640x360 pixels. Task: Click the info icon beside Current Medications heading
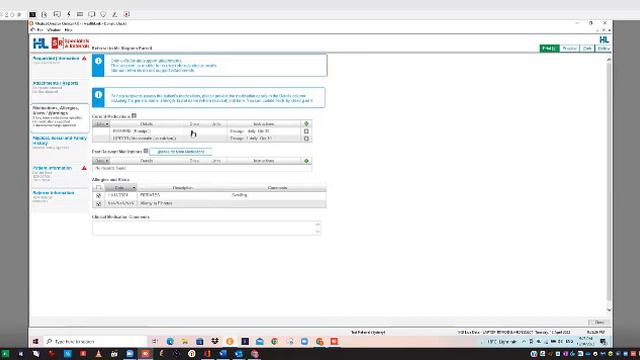coord(134,116)
